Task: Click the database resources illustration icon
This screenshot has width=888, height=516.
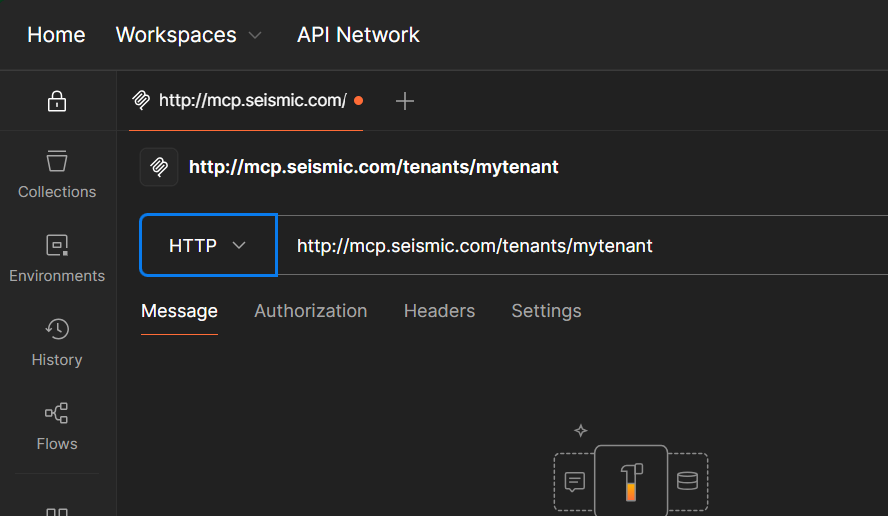Action: click(x=688, y=481)
